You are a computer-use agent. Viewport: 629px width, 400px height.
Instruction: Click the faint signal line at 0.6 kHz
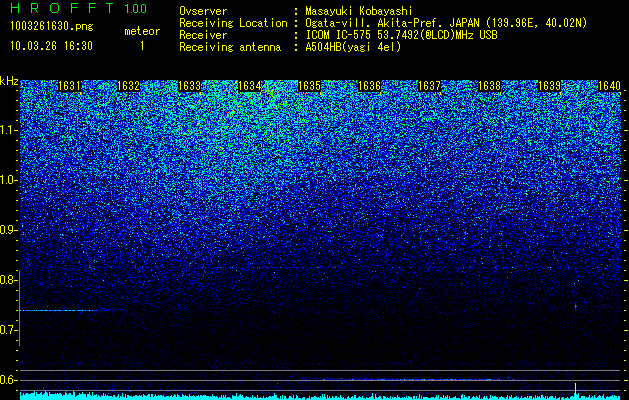click(x=409, y=379)
